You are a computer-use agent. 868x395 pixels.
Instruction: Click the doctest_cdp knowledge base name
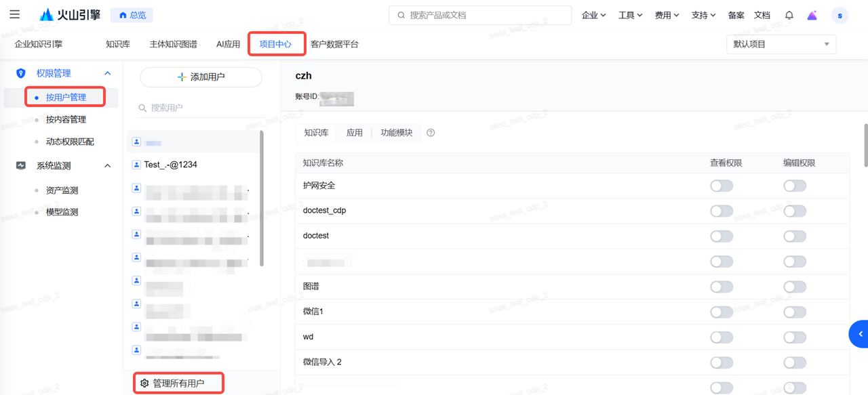click(x=324, y=211)
